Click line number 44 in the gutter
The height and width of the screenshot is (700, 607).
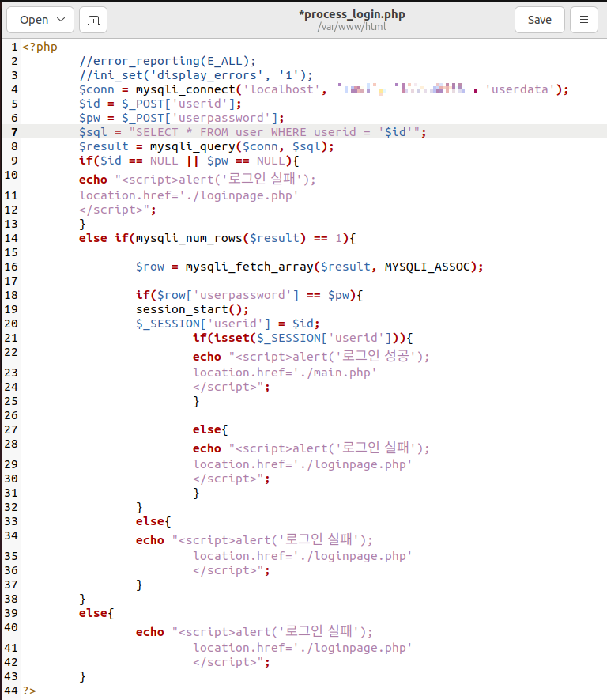tap(11, 691)
